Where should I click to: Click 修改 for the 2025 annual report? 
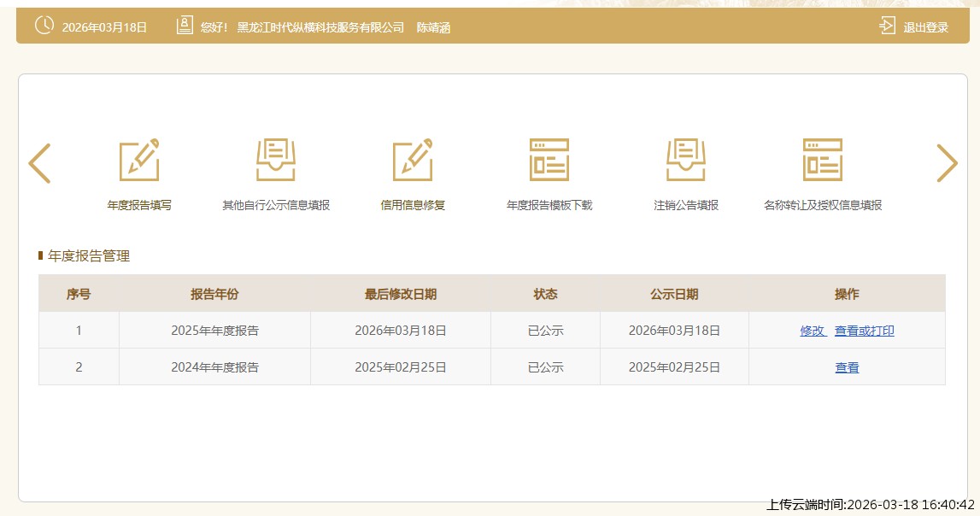click(x=813, y=331)
